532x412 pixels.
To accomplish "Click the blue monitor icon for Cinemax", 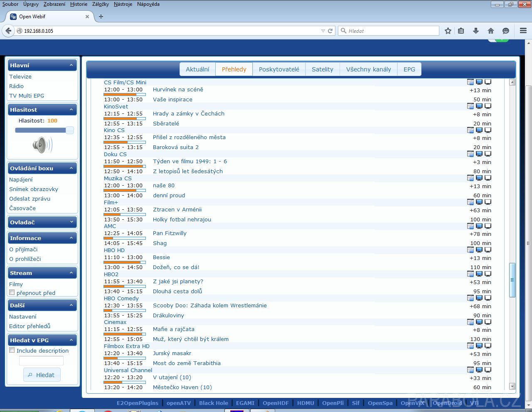I will [x=479, y=322].
